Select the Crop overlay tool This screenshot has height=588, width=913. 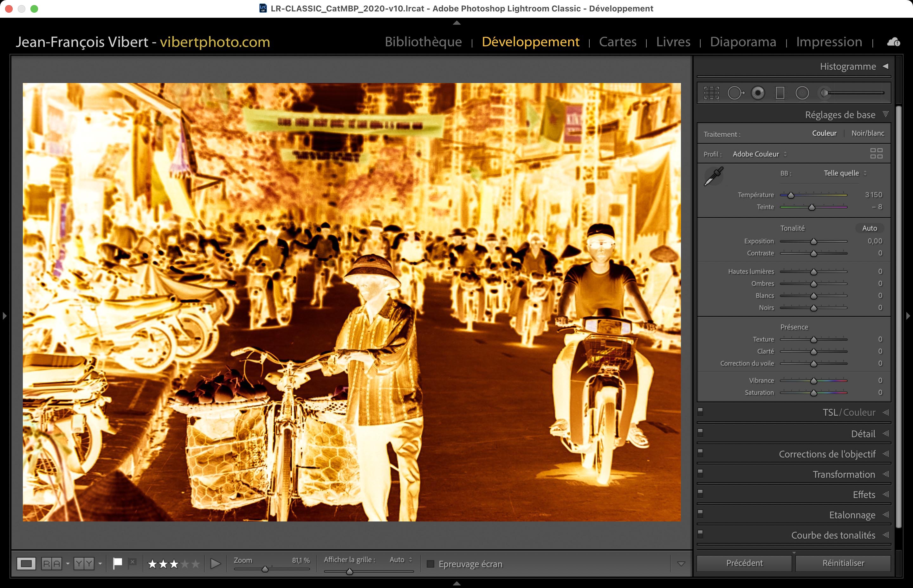click(711, 93)
